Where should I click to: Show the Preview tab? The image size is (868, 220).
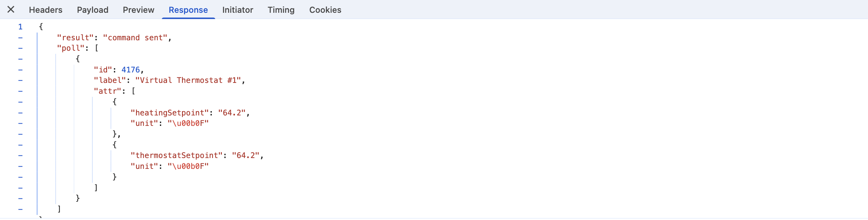coord(138,10)
